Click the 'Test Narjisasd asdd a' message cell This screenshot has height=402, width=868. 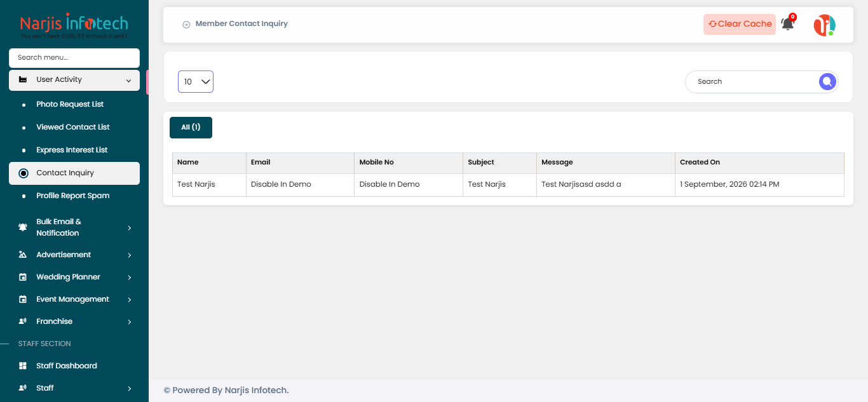pyautogui.click(x=606, y=185)
